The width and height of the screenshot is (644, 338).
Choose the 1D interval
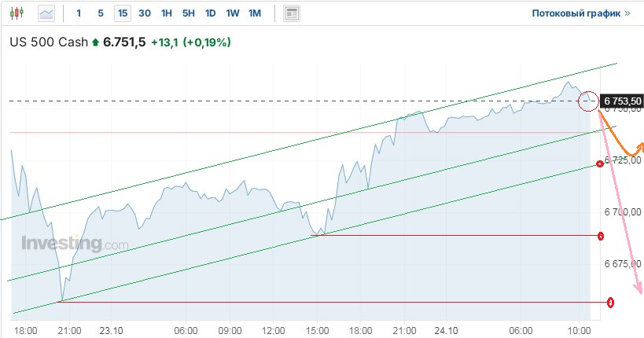click(211, 13)
